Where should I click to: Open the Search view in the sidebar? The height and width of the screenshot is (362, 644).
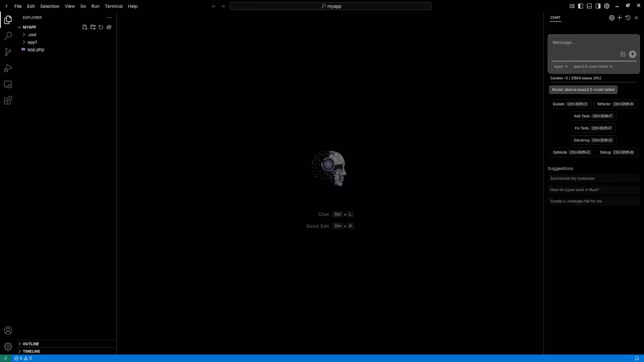pos(8,35)
